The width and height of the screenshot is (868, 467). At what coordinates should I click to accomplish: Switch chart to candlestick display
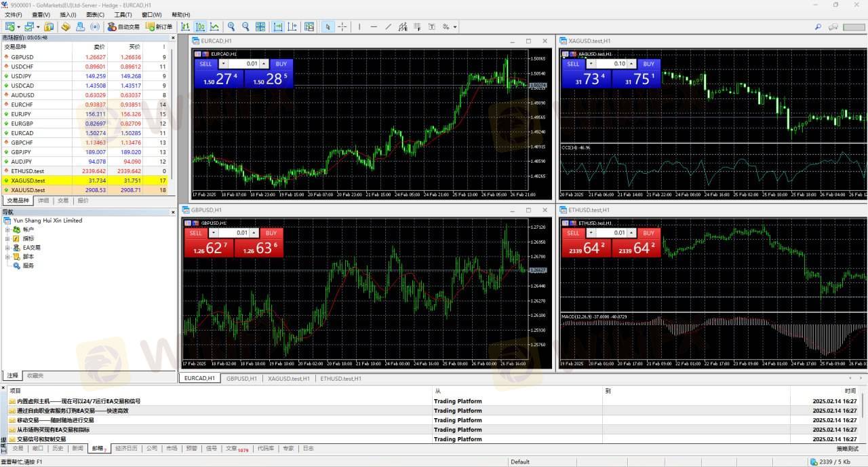click(200, 27)
